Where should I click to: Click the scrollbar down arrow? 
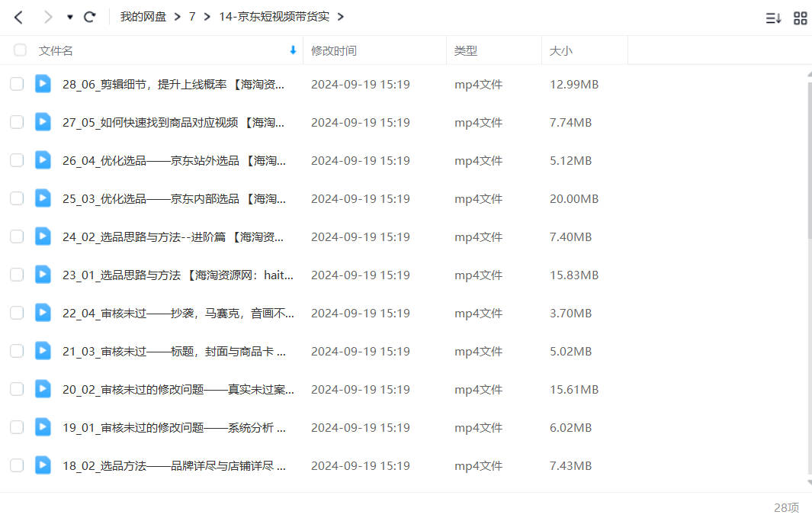pos(810,483)
